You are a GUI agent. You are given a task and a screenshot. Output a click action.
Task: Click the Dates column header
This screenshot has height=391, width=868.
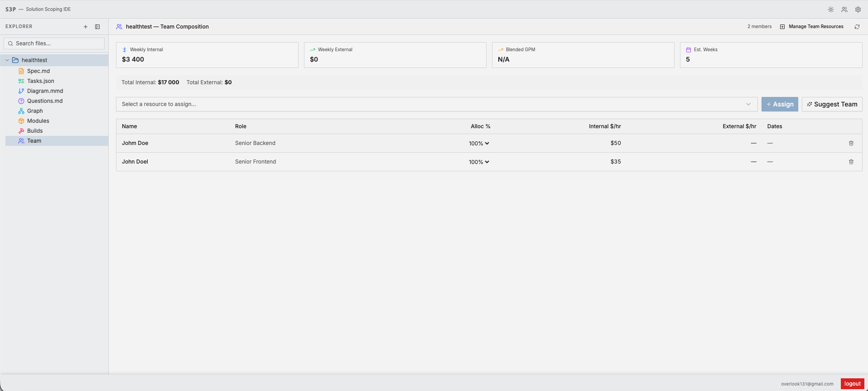point(775,126)
